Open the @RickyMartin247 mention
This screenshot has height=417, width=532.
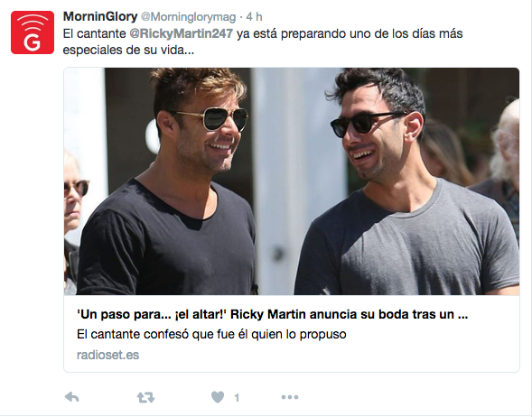point(182,33)
